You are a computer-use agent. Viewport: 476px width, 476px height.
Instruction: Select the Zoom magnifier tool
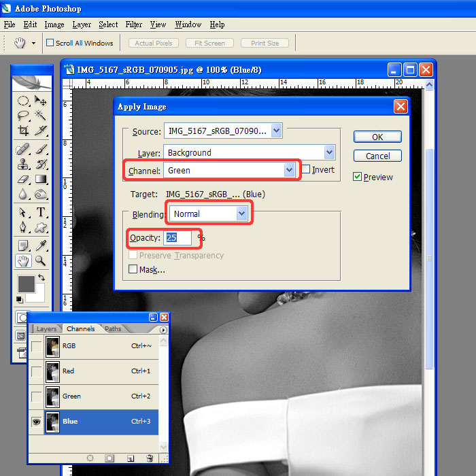point(41,260)
